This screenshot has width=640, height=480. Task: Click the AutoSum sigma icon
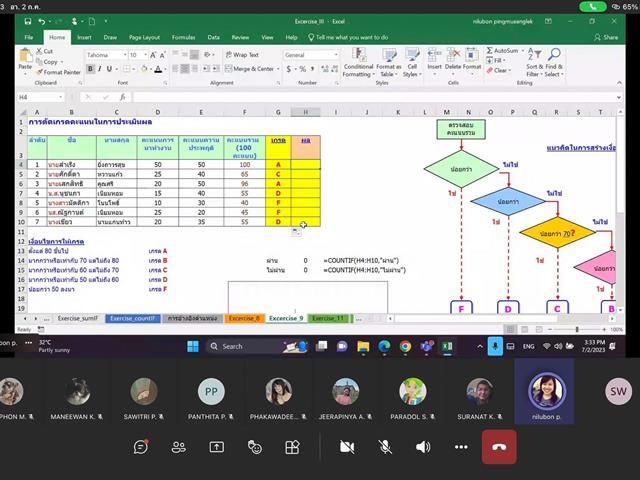489,51
